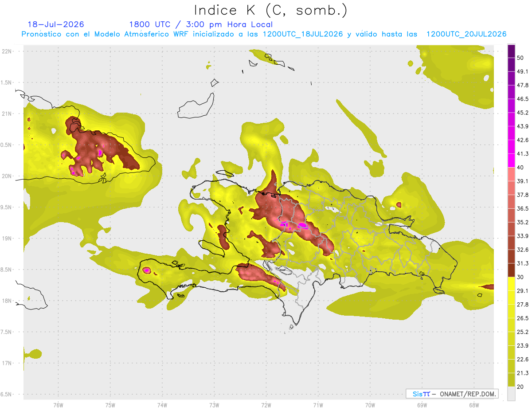Click the latitude label '20N'
Image resolution: width=532 pixels, height=411 pixels.
(x=7, y=176)
